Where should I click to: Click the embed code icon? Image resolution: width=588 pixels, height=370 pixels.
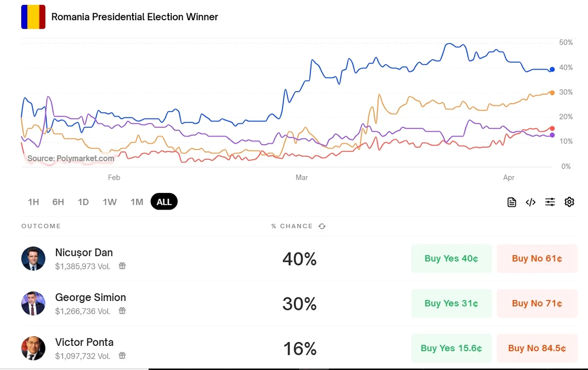(531, 202)
